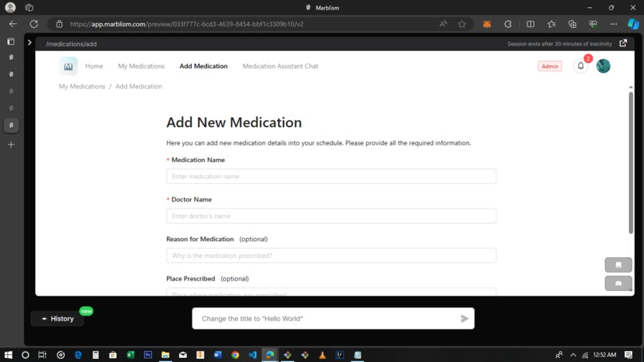Viewport: 644px width, 362px height.
Task: Open the Workspaces icon in title bar
Action: 29,7
